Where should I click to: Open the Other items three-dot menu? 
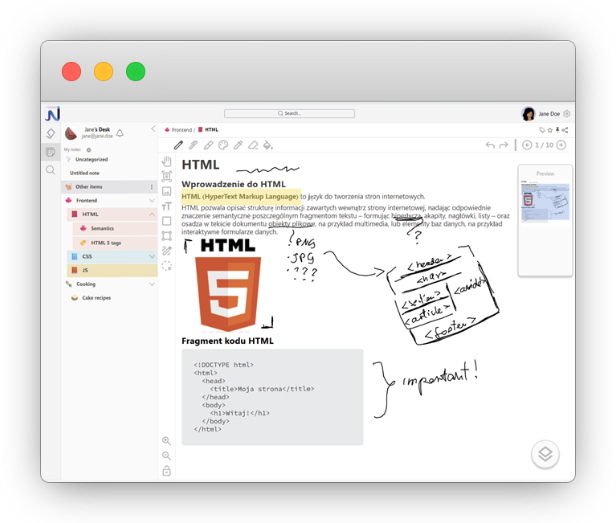point(152,187)
